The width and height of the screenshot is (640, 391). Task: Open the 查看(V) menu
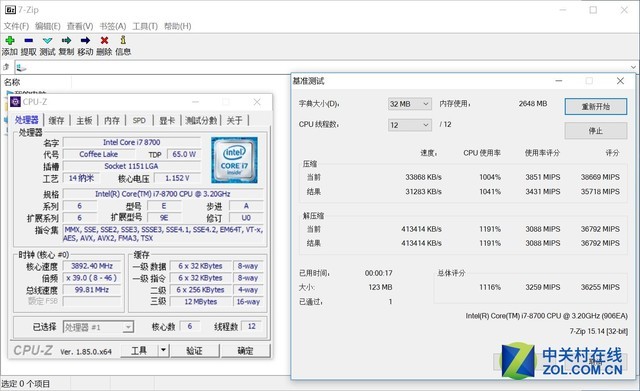coord(80,26)
